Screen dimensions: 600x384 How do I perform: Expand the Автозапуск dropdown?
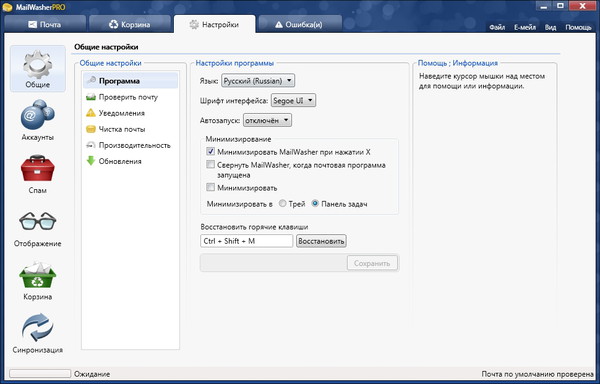click(267, 120)
